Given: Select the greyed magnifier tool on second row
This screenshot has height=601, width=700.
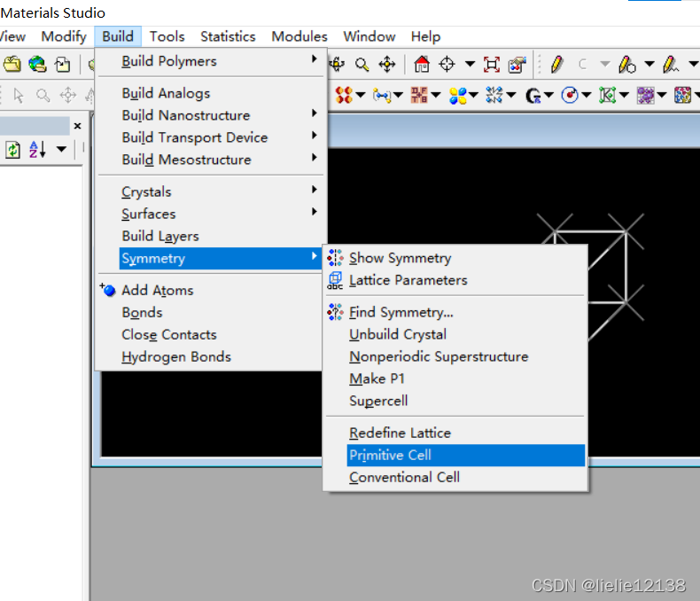Looking at the screenshot, I should click(x=43, y=95).
